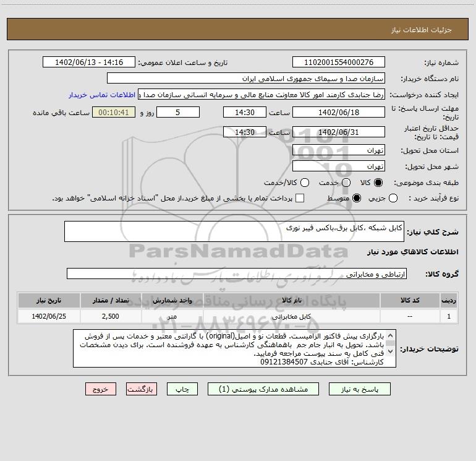Click the remaining days field showing 5
This screenshot has height=461, width=476.
point(178,112)
